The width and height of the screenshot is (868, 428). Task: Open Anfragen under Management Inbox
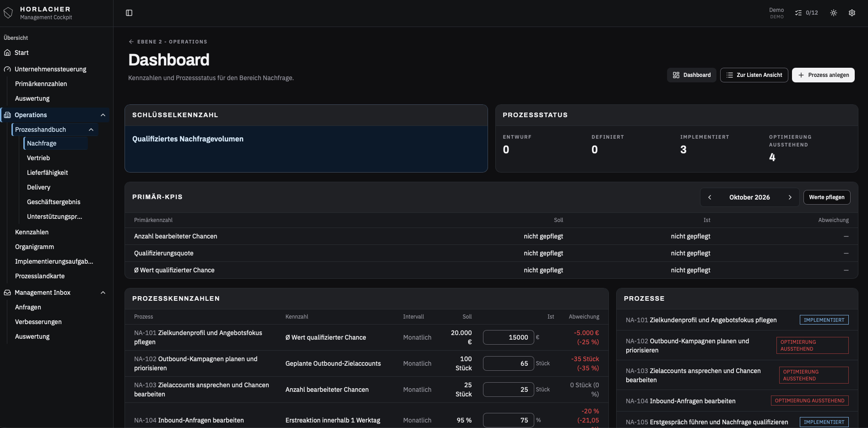coord(28,307)
